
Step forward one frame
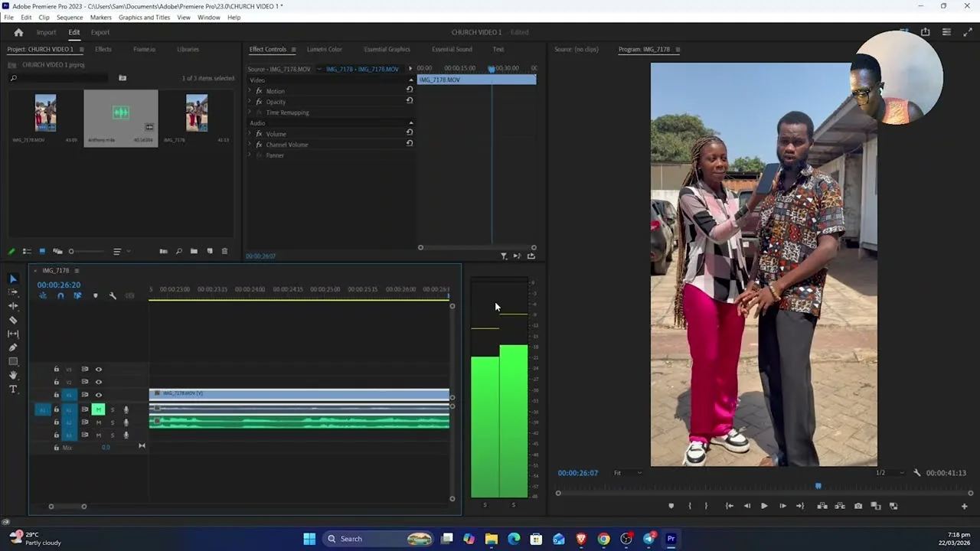[x=782, y=506]
